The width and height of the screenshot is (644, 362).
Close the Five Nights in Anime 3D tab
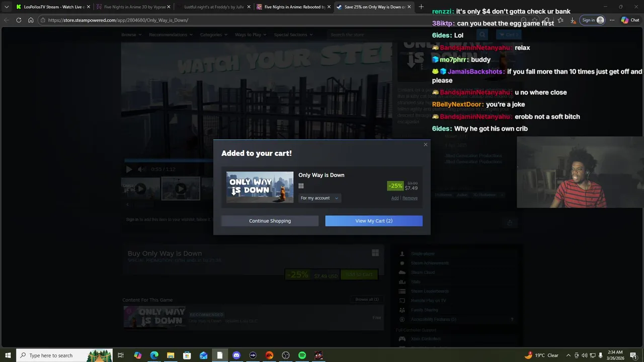coord(169,7)
